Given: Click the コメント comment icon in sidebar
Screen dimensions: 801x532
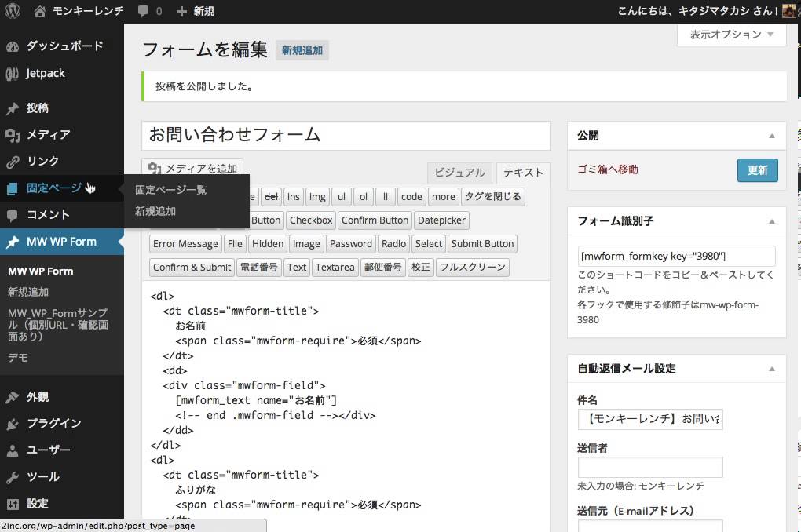Looking at the screenshot, I should point(13,215).
